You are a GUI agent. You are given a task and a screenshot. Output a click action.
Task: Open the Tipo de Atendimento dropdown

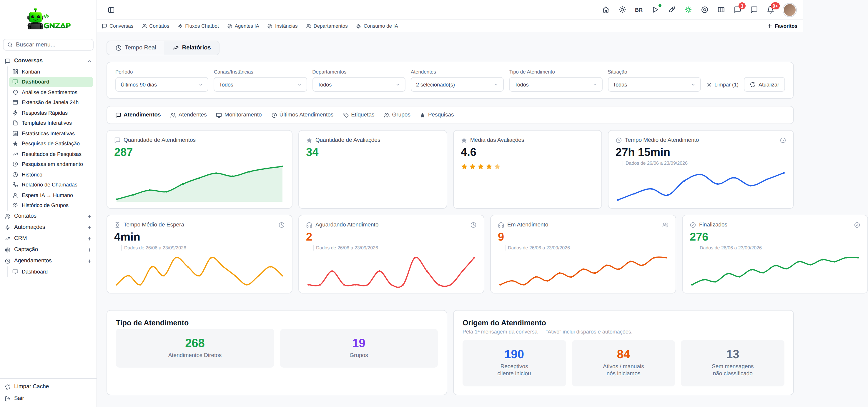[555, 84]
